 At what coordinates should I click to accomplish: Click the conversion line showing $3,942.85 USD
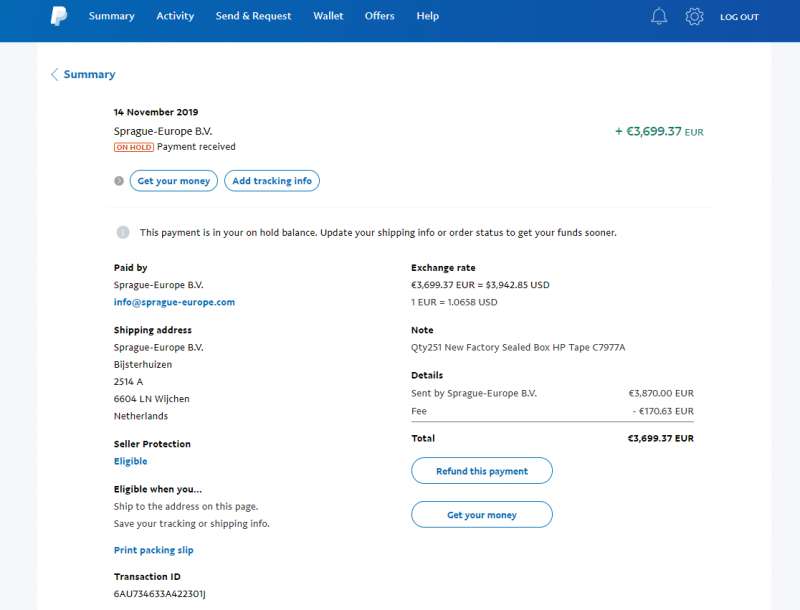click(480, 285)
